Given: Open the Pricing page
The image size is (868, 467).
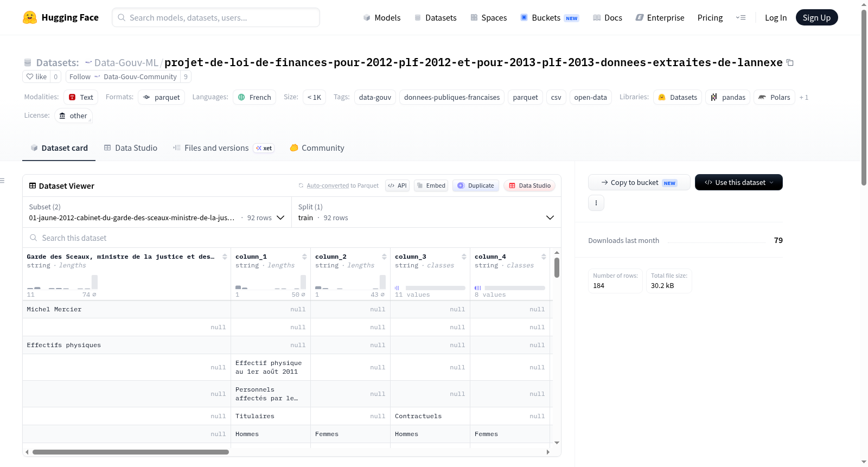Looking at the screenshot, I should [710, 17].
